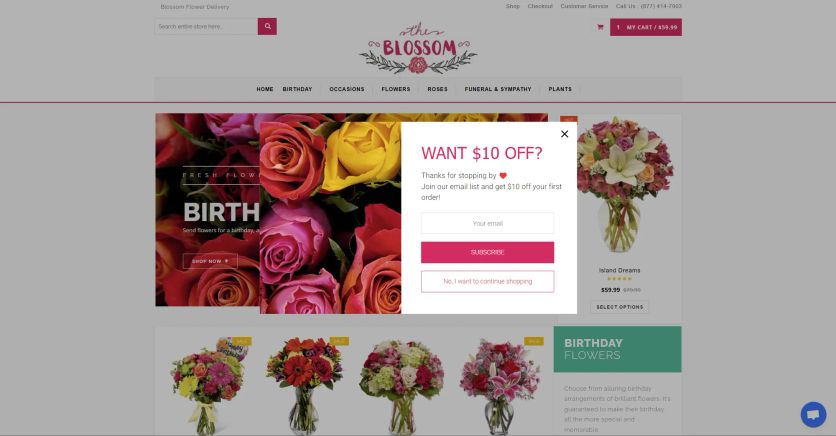Expand the Roses menu

tap(437, 89)
